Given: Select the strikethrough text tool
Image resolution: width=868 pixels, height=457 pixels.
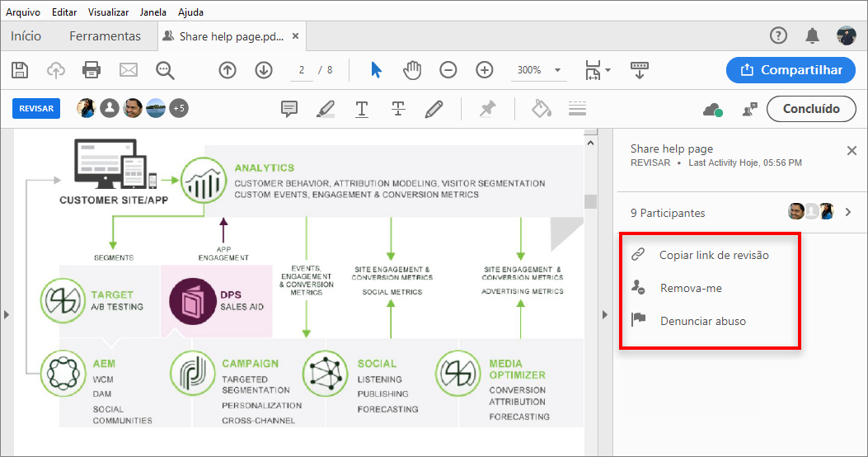Looking at the screenshot, I should [398, 109].
